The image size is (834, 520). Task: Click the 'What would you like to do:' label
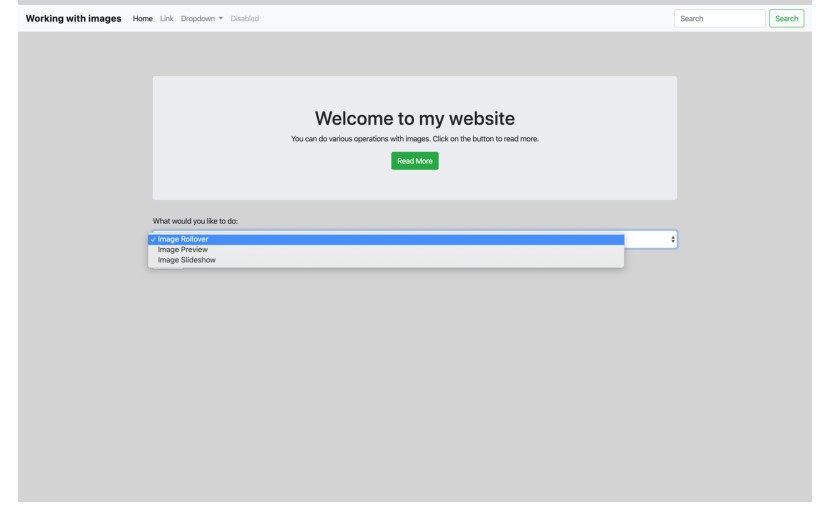tap(195, 221)
